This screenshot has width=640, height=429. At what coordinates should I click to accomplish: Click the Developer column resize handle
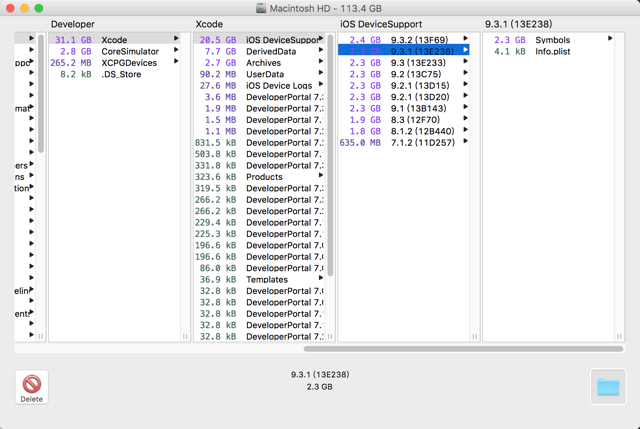click(x=185, y=336)
